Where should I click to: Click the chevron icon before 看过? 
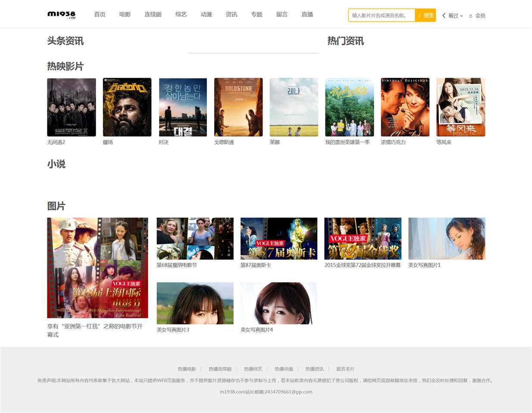tap(444, 16)
